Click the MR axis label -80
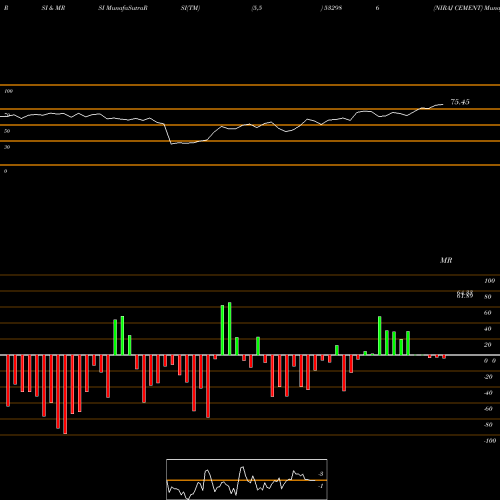This screenshot has height=500, width=500. point(488,425)
